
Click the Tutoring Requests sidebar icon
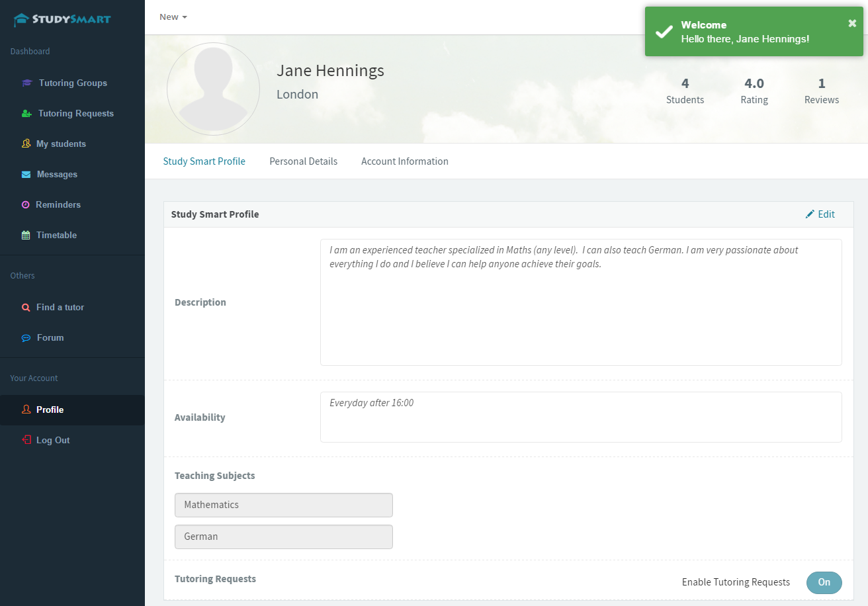[26, 113]
